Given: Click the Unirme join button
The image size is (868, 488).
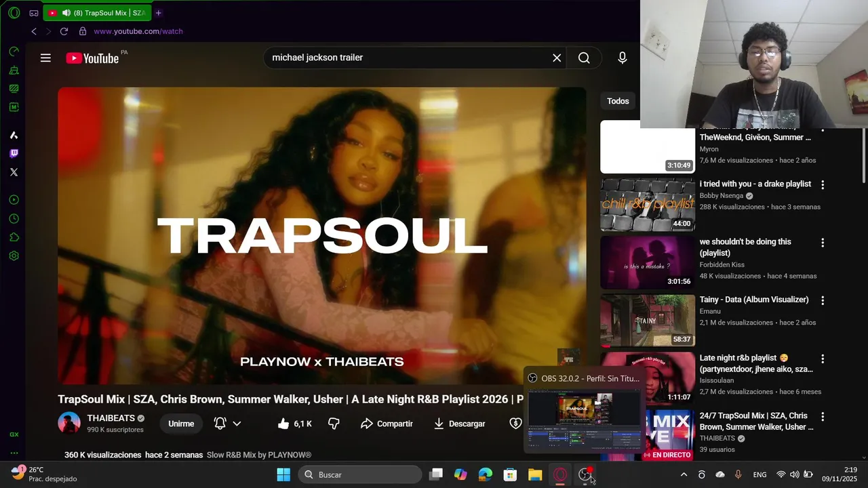Looking at the screenshot, I should 181,424.
